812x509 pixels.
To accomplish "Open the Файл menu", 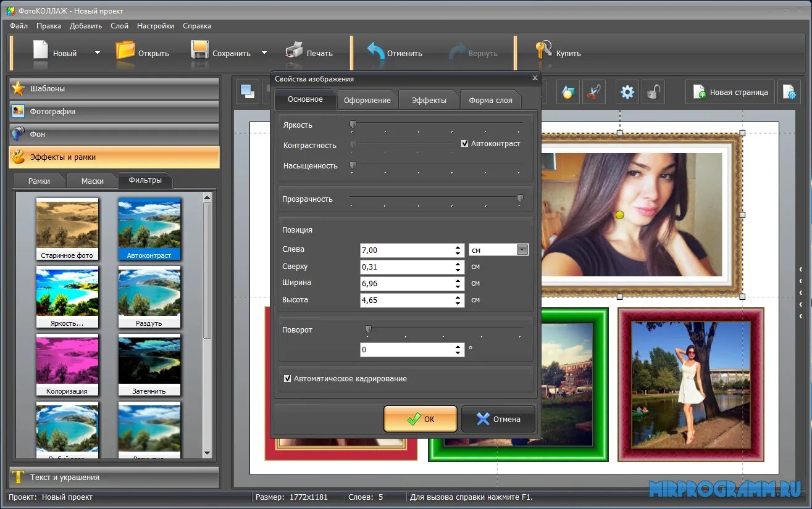I will click(x=19, y=26).
